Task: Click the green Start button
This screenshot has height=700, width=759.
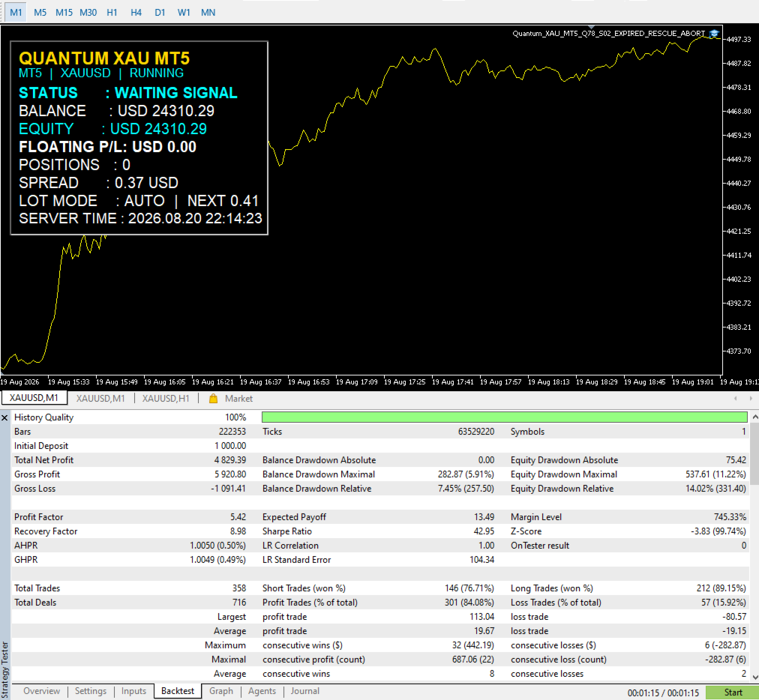Action: 733,693
